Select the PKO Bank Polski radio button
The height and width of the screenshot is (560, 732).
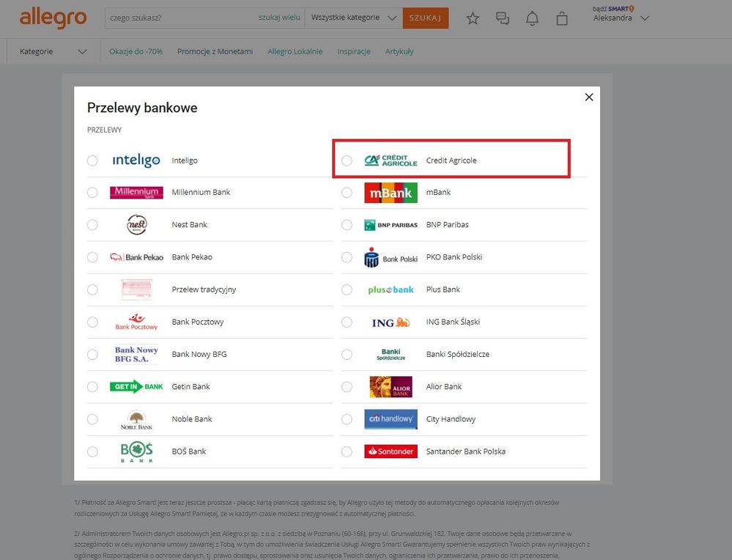[x=347, y=257]
